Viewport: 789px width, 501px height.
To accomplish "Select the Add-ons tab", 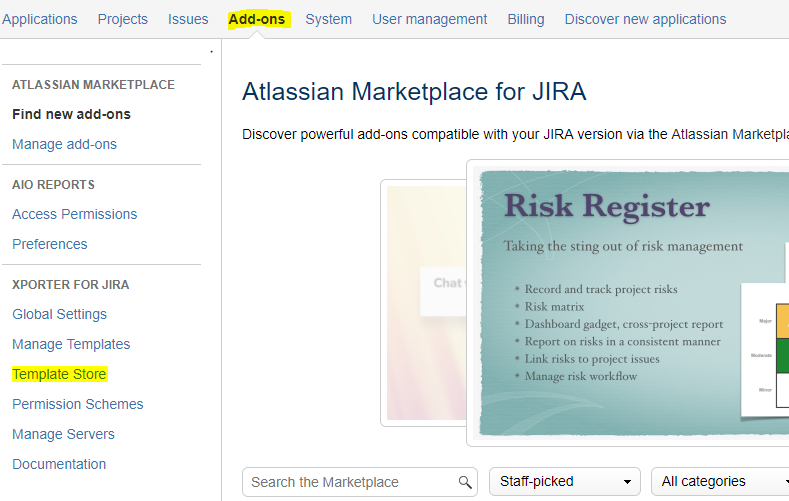I will click(257, 19).
